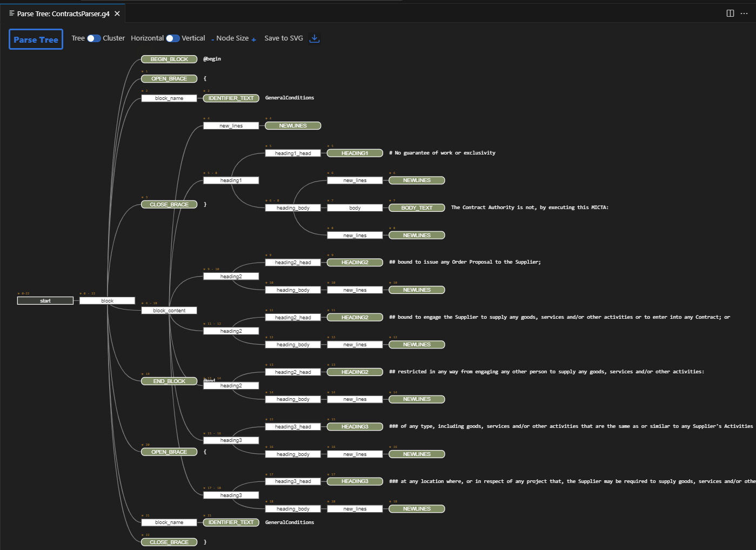Select HEADING2 node for 'bound to engage'
Viewport: 756px width, 550px height.
(x=355, y=318)
